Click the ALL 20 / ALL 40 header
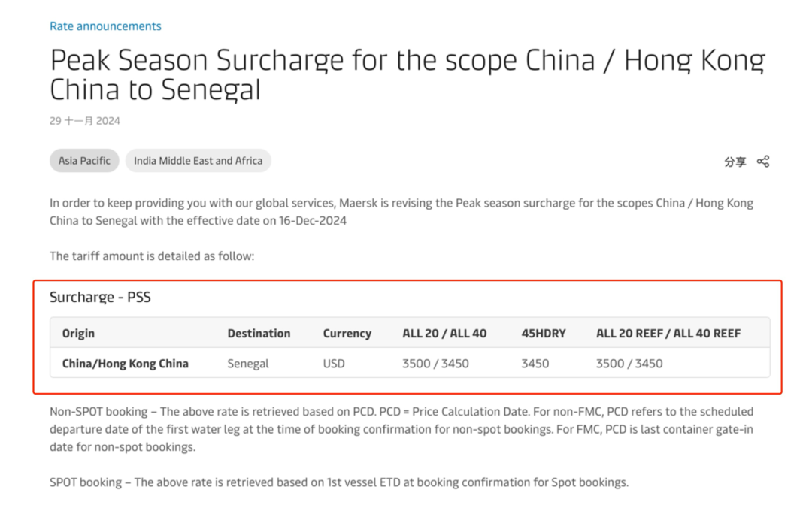The image size is (812, 508). tap(444, 334)
